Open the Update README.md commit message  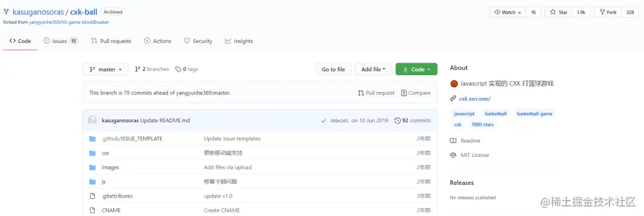click(165, 121)
